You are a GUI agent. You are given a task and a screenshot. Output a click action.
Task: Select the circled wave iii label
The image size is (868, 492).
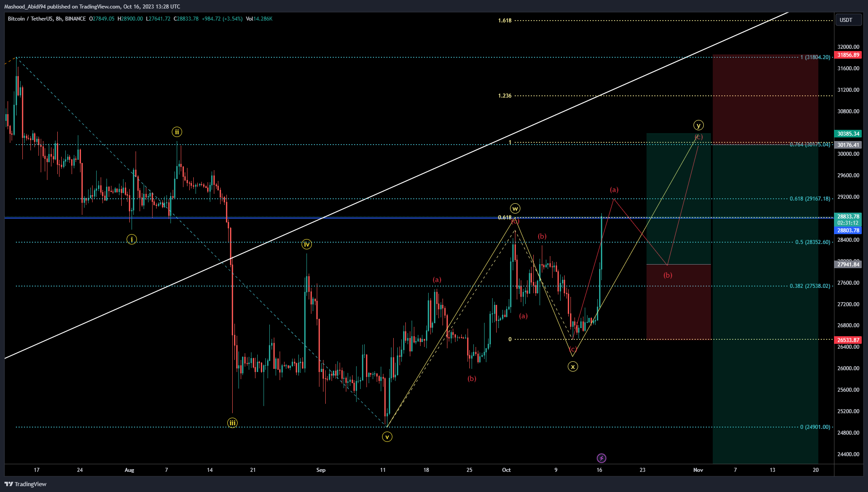232,423
